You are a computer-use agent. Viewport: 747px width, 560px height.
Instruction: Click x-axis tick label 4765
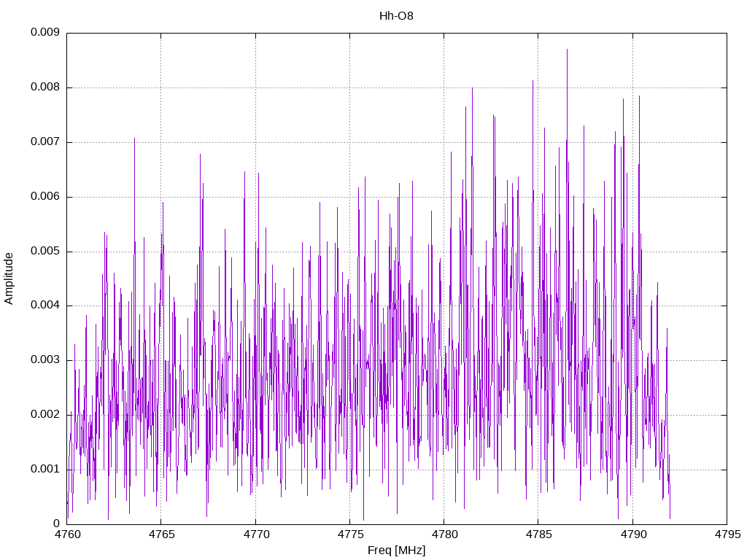[x=161, y=534]
